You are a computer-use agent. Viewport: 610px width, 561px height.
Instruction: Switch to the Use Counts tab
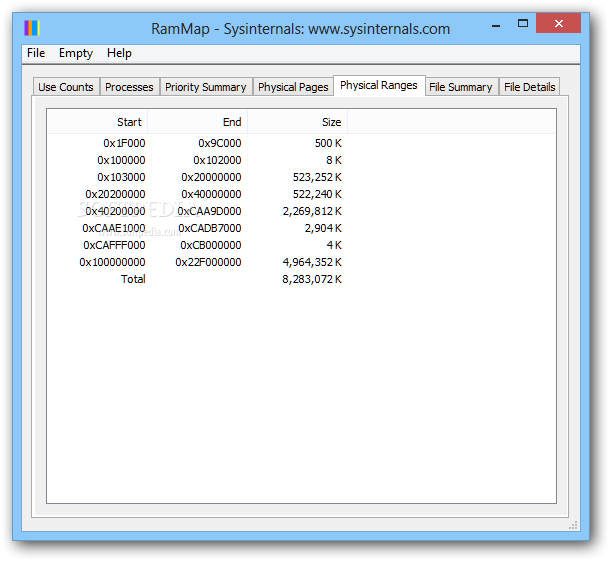coord(66,87)
